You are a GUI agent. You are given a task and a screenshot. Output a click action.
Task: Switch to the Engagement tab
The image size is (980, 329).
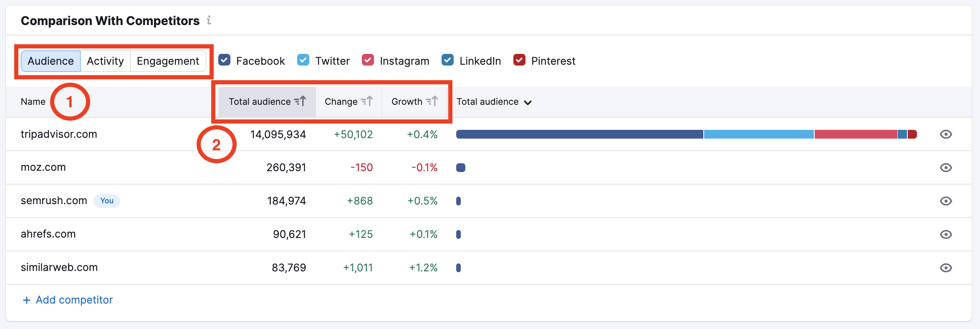pyautogui.click(x=168, y=61)
